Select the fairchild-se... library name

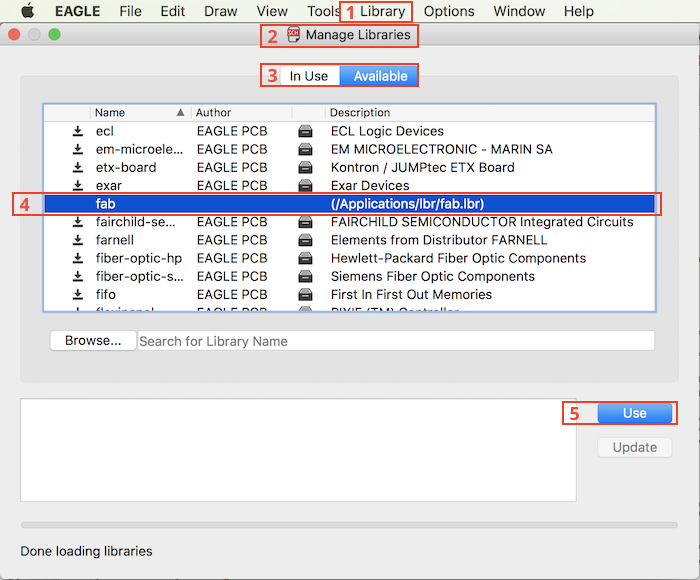[x=136, y=222]
